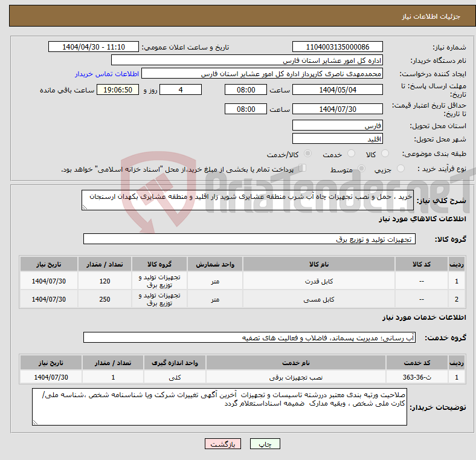Click the date 1404/07/30 in کابل مسی row
Viewport: 476px width, 460px height.
[x=49, y=299]
